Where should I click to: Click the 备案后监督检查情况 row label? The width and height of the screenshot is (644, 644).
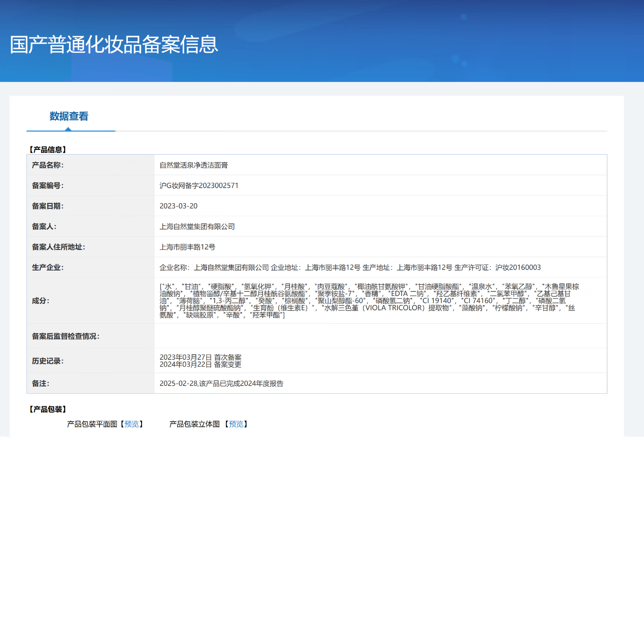pos(66,336)
